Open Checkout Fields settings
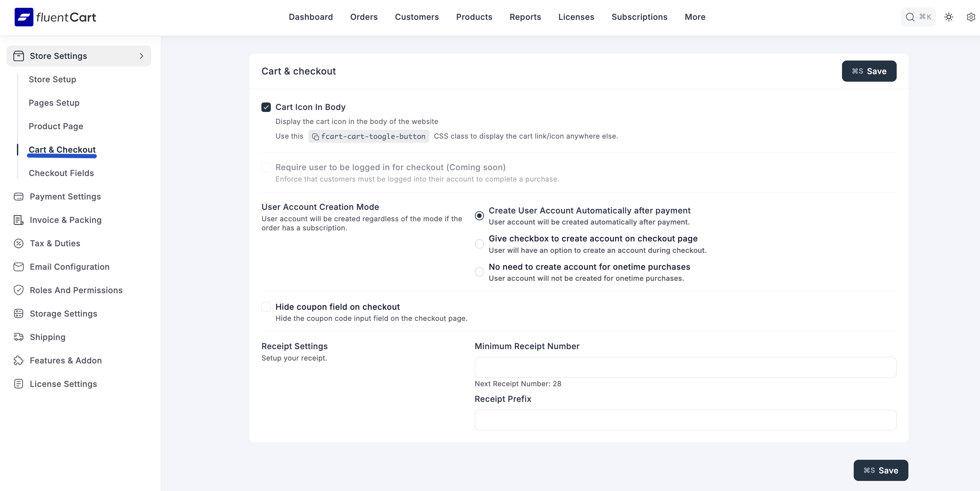This screenshot has width=980, height=491. point(61,173)
